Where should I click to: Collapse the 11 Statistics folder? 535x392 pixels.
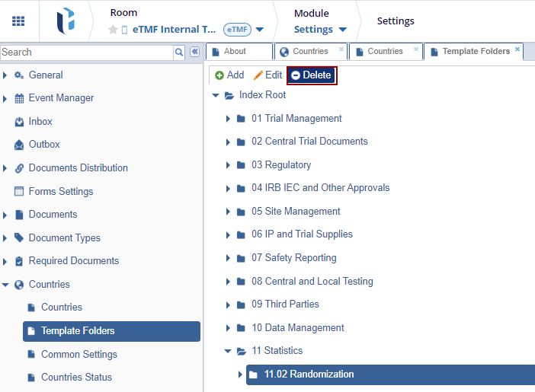[228, 351]
